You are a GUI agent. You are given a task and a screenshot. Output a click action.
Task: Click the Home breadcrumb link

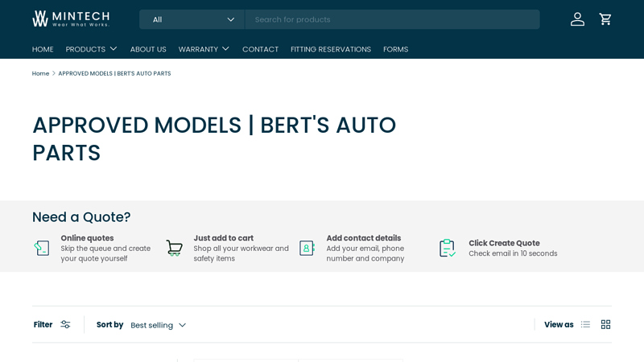point(41,73)
